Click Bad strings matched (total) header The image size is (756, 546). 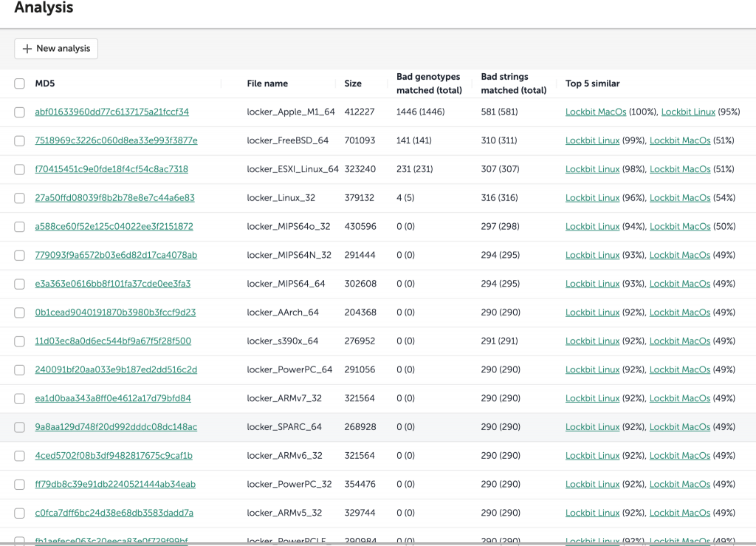click(514, 83)
